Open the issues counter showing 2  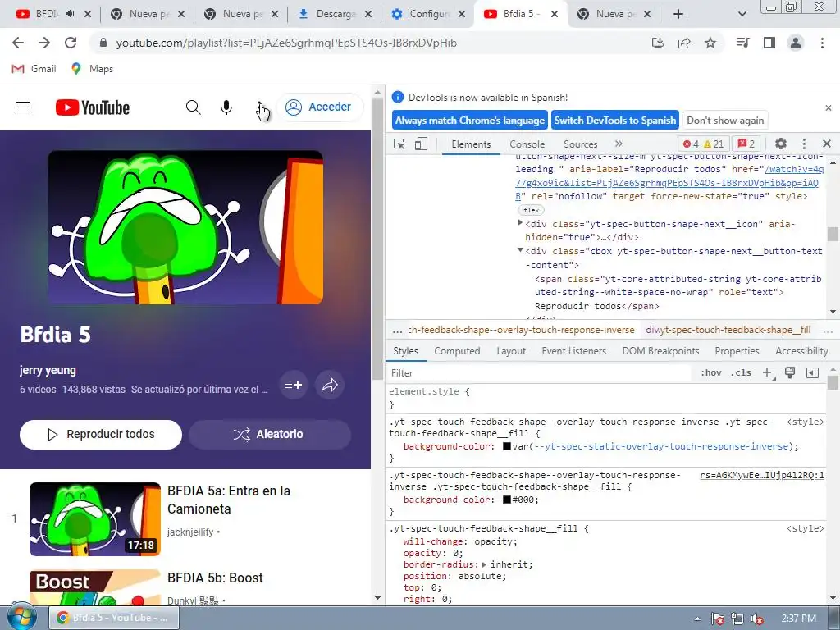tap(746, 144)
